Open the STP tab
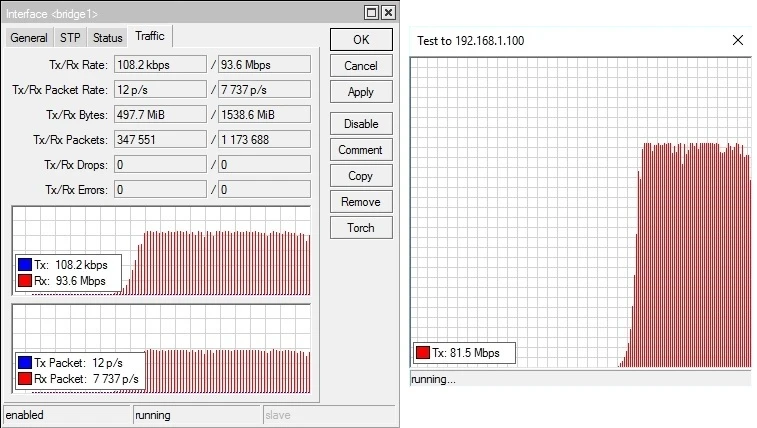 (70, 38)
